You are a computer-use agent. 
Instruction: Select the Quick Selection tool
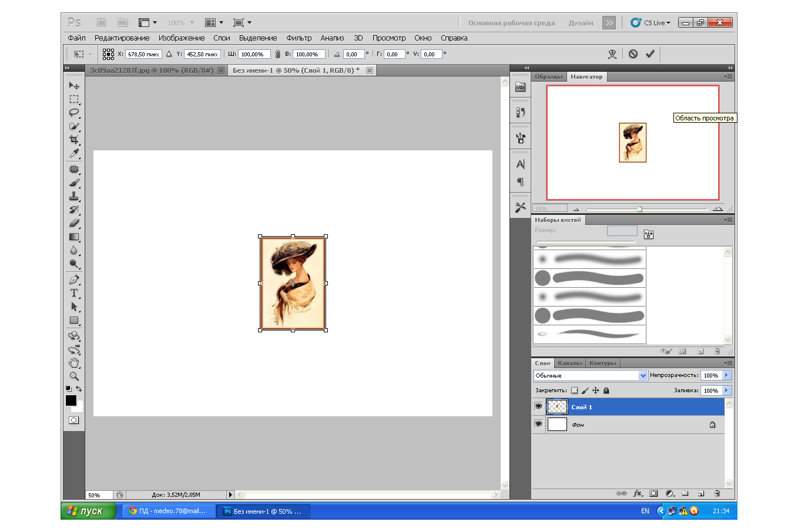74,126
